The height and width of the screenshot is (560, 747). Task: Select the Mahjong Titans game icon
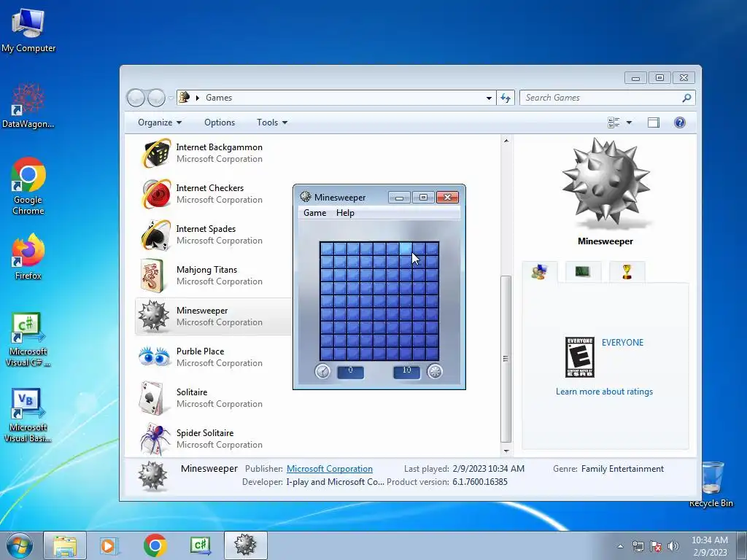point(152,275)
